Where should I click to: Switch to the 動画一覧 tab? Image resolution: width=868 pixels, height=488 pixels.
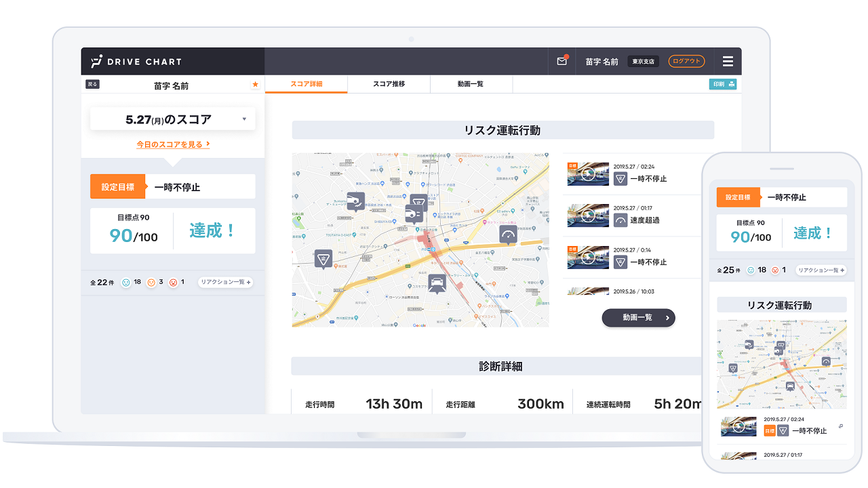tap(471, 84)
